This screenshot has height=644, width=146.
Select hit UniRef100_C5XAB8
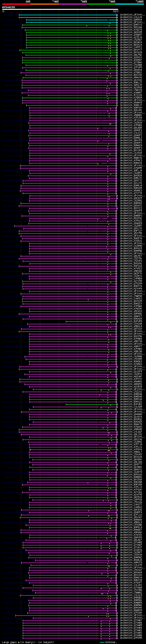[131, 65]
